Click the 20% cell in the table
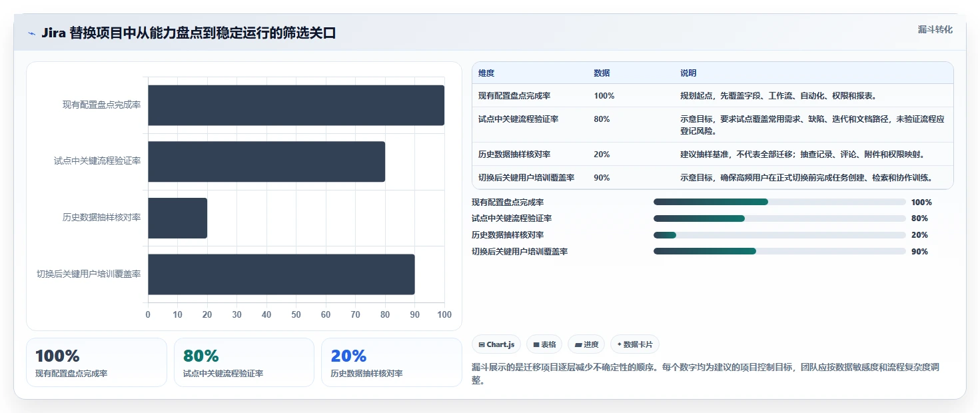Image resolution: width=980 pixels, height=413 pixels. click(x=602, y=155)
